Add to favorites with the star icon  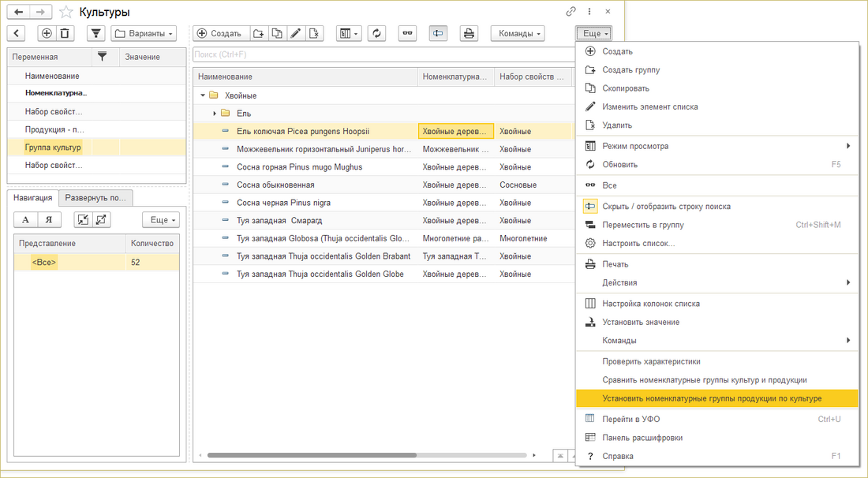coord(66,12)
